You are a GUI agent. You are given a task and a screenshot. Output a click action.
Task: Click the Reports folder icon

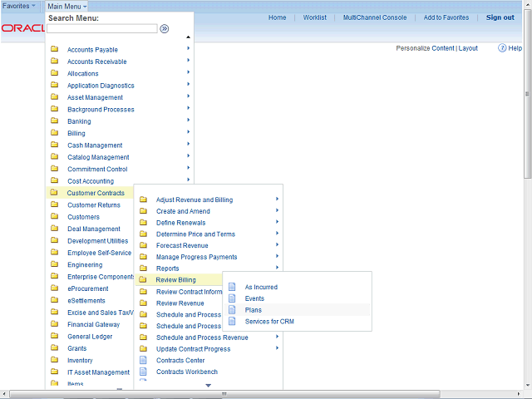pos(143,268)
